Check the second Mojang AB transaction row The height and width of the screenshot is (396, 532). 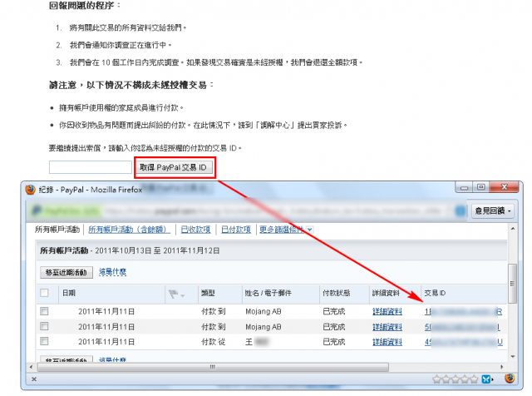click(x=44, y=326)
